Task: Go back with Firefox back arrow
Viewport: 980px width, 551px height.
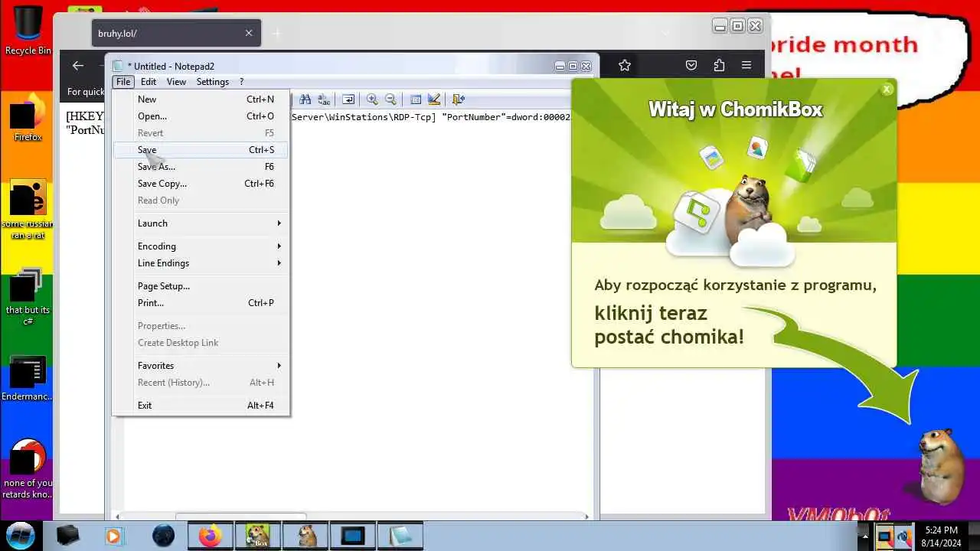Action: pyautogui.click(x=77, y=66)
